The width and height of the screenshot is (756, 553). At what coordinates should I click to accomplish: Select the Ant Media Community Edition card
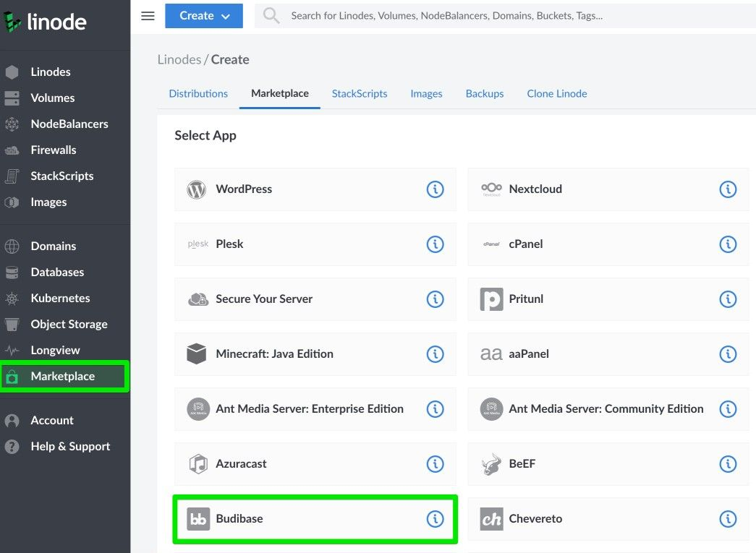tap(608, 409)
